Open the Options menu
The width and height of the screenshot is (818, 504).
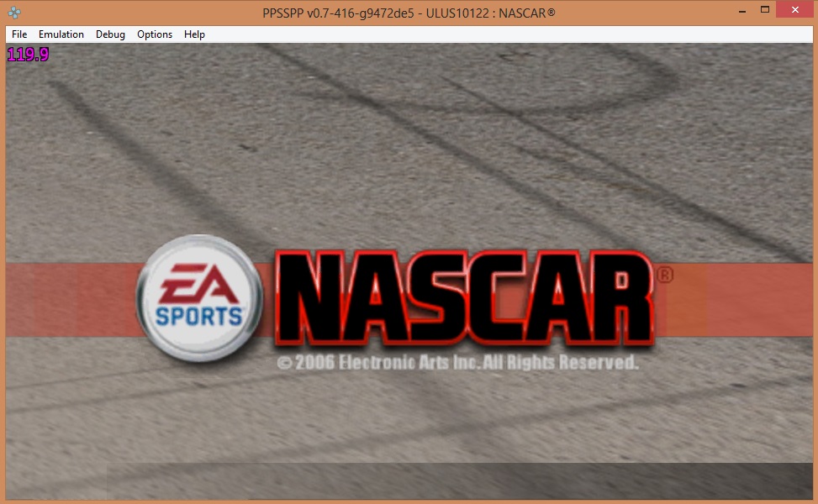tap(155, 34)
